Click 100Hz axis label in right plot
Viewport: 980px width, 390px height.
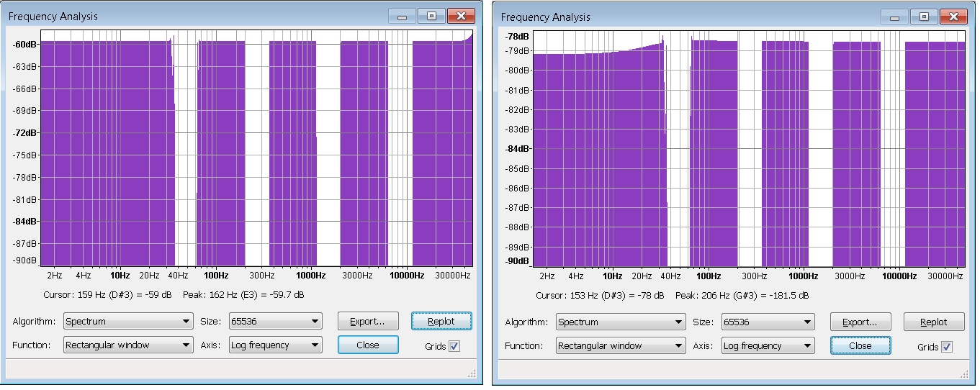click(709, 276)
